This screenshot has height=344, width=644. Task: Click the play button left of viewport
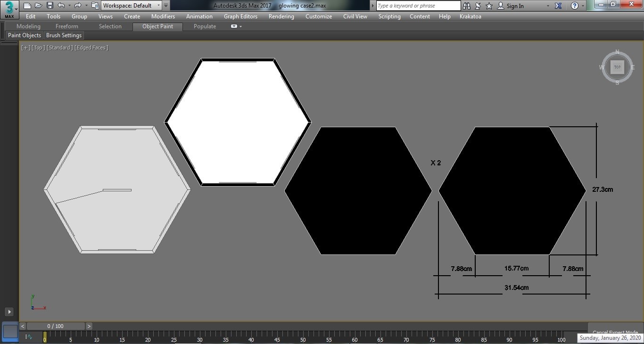(x=9, y=311)
